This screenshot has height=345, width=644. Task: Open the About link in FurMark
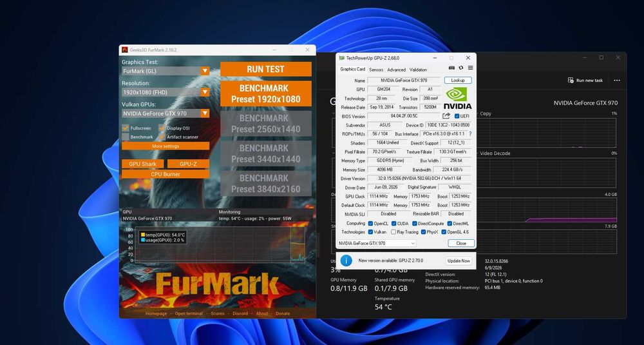pos(262,313)
